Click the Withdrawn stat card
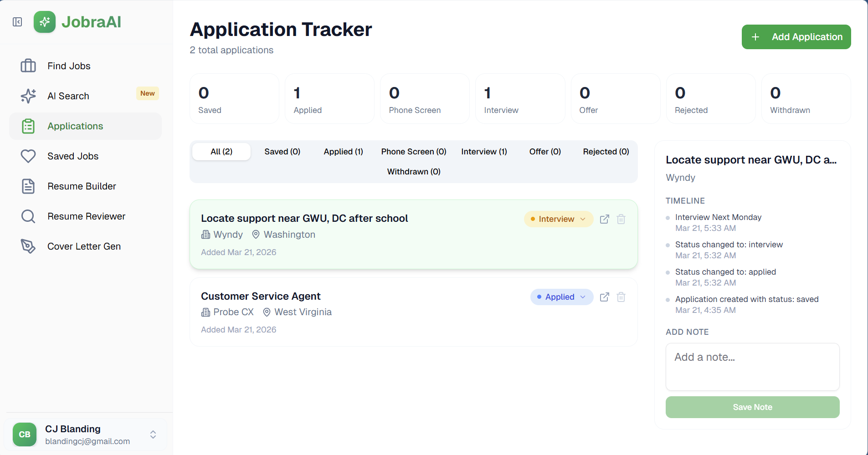The image size is (868, 455). [x=806, y=99]
